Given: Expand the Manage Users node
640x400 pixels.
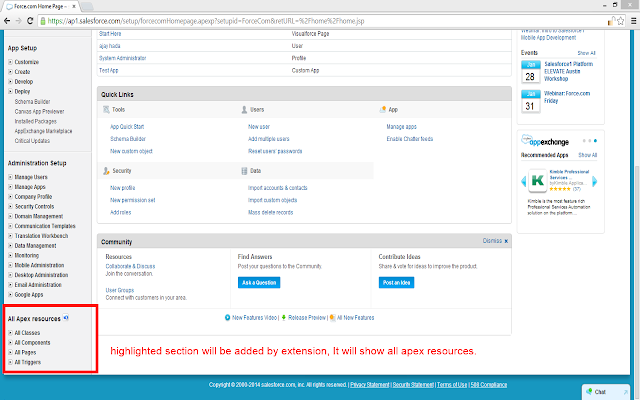Looking at the screenshot, I should click(x=10, y=177).
